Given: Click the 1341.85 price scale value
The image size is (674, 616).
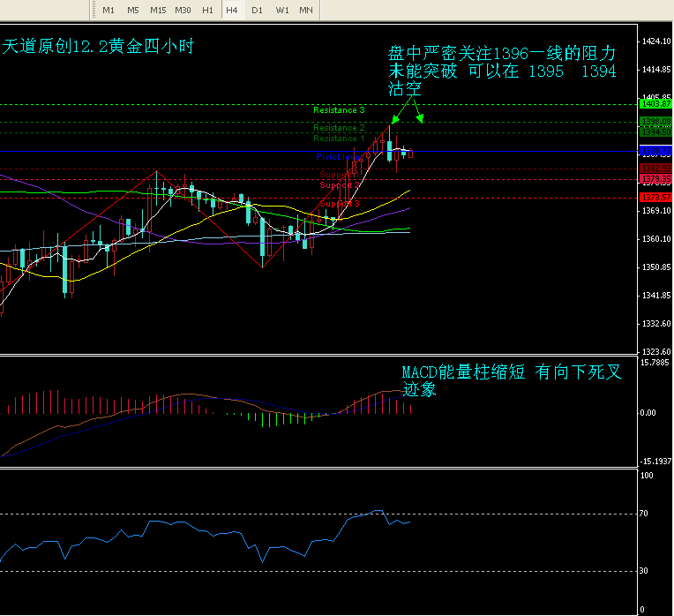Looking at the screenshot, I should (x=656, y=296).
